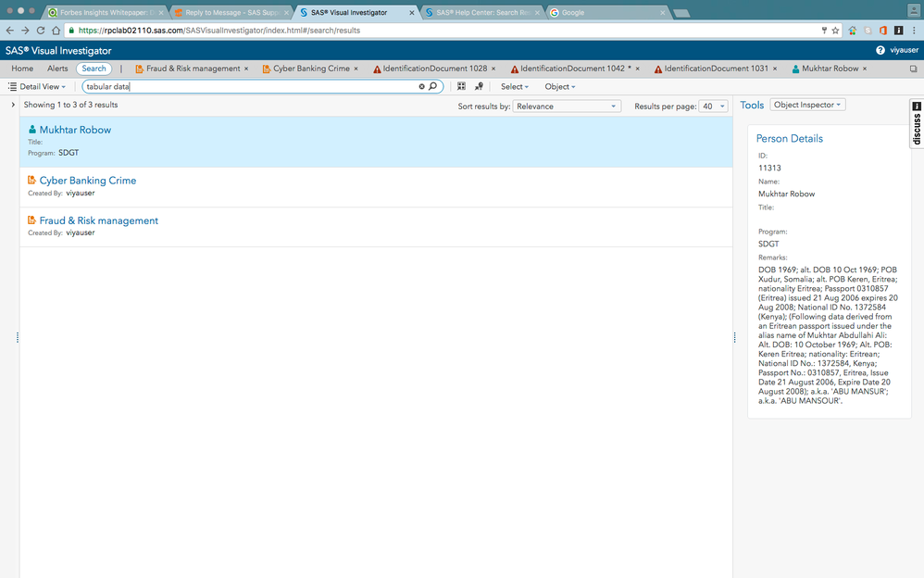Viewport: 924px width, 578px height.
Task: Expand the left facets panel chevron
Action: (x=13, y=105)
